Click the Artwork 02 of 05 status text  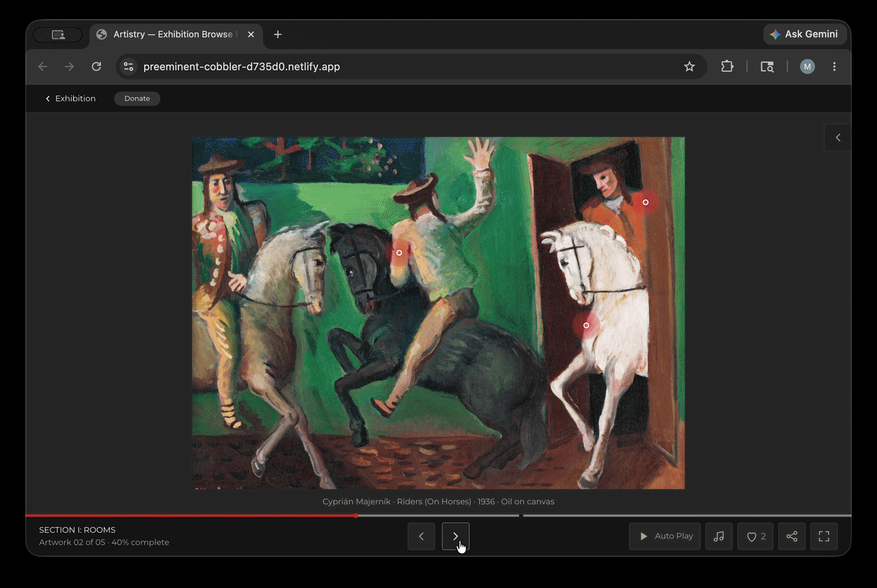click(104, 542)
